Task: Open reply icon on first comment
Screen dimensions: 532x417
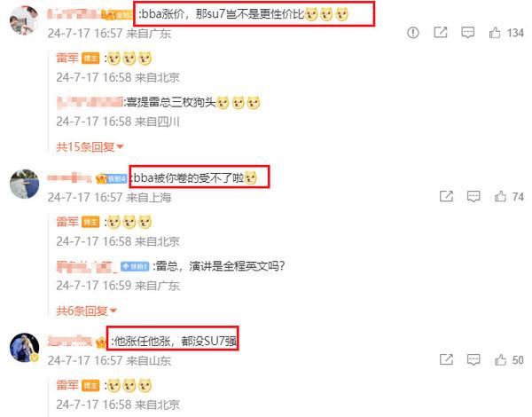Action: pyautogui.click(x=467, y=33)
